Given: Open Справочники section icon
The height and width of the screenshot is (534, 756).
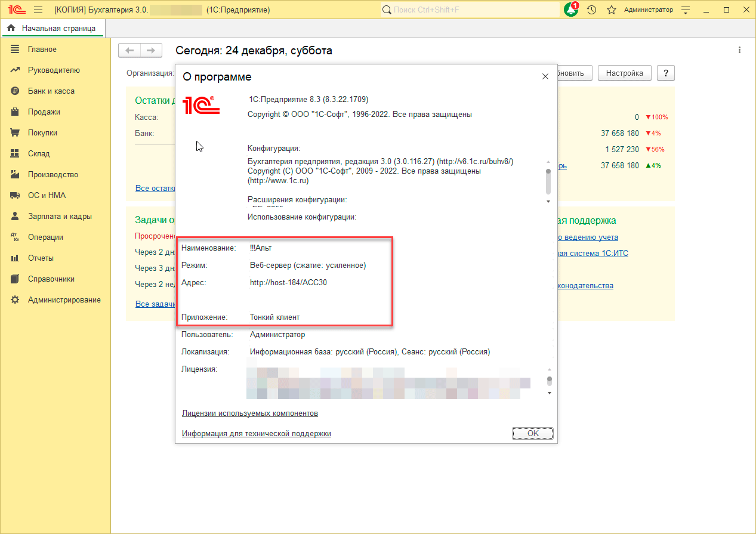Looking at the screenshot, I should pyautogui.click(x=16, y=279).
